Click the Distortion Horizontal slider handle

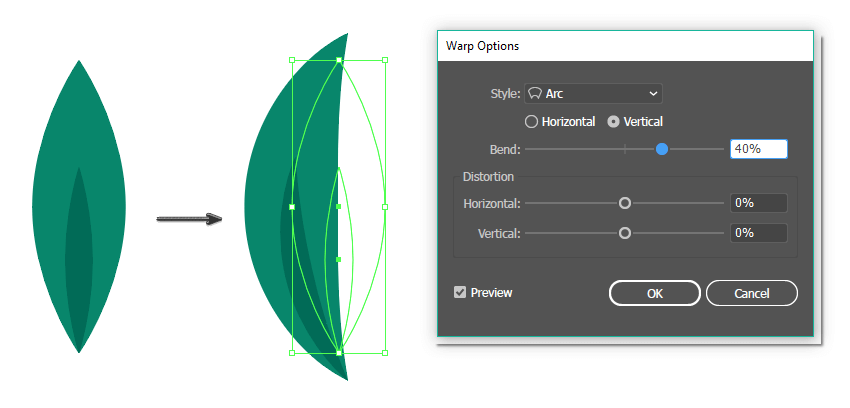coord(625,203)
